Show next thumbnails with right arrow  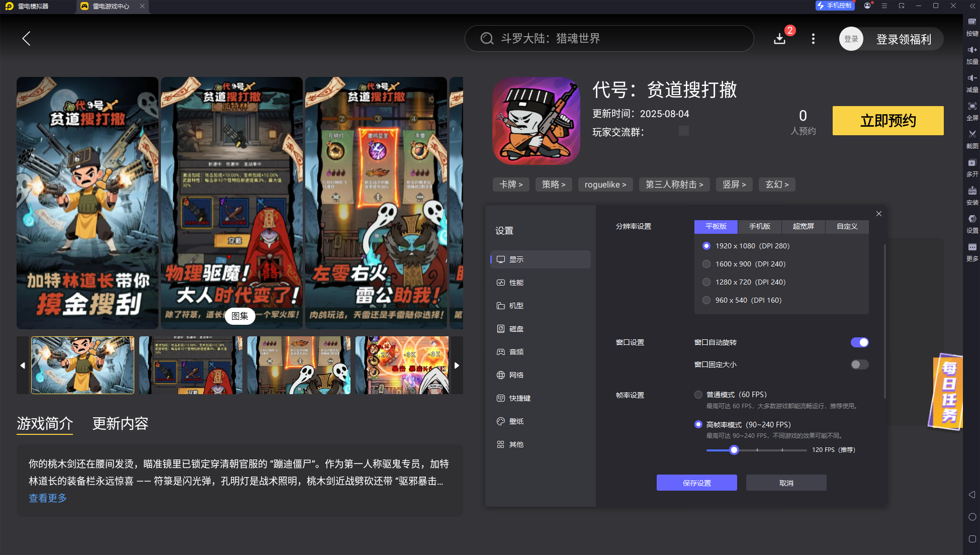pos(457,365)
